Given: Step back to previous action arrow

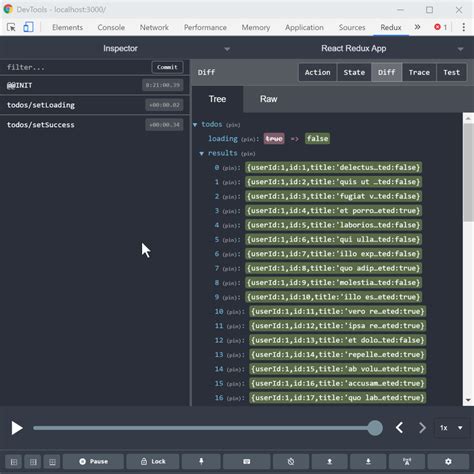Looking at the screenshot, I should coord(400,428).
